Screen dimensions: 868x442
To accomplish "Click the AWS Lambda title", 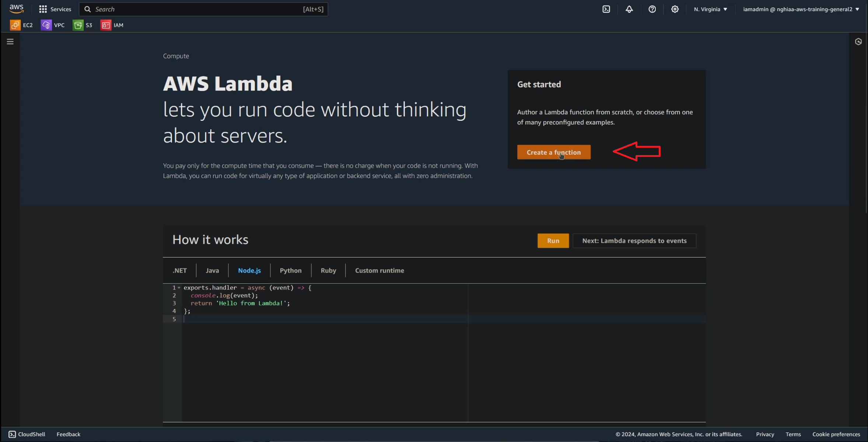I will click(x=228, y=84).
